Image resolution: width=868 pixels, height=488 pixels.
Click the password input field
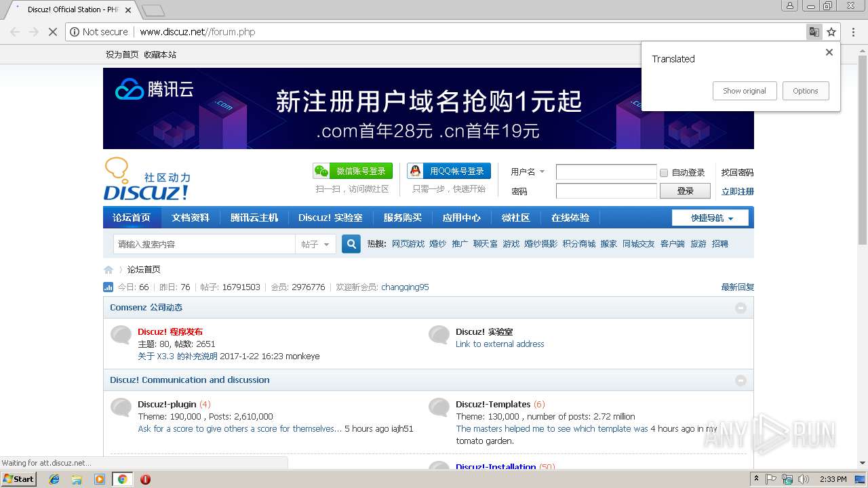(x=606, y=191)
